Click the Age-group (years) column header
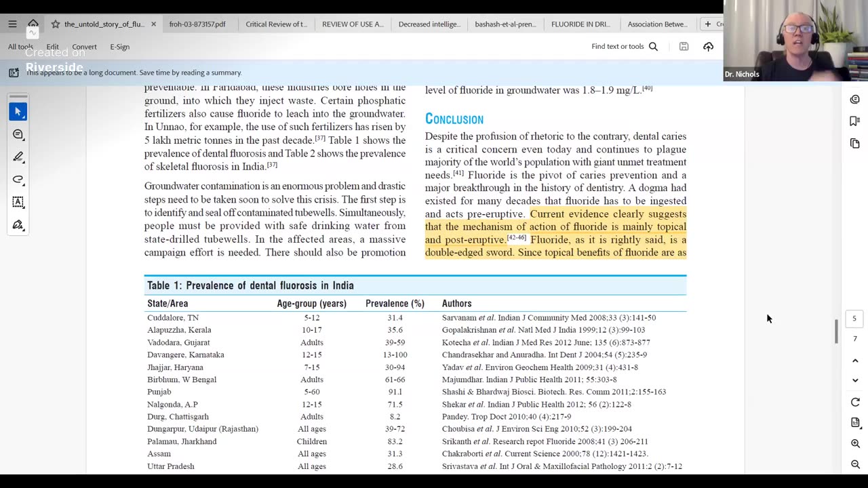 pyautogui.click(x=311, y=304)
